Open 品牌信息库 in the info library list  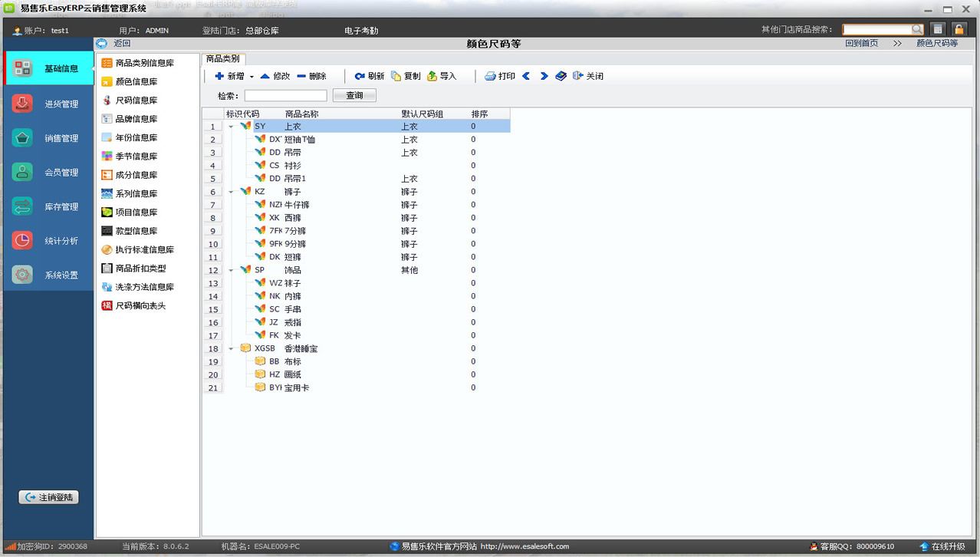coord(136,119)
